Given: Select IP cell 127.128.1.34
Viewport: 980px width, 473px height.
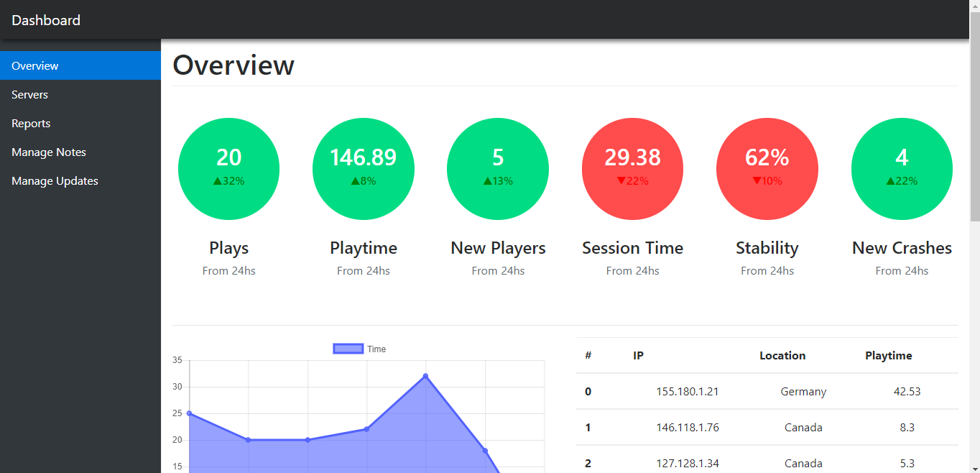Looking at the screenshot, I should pyautogui.click(x=688, y=463).
